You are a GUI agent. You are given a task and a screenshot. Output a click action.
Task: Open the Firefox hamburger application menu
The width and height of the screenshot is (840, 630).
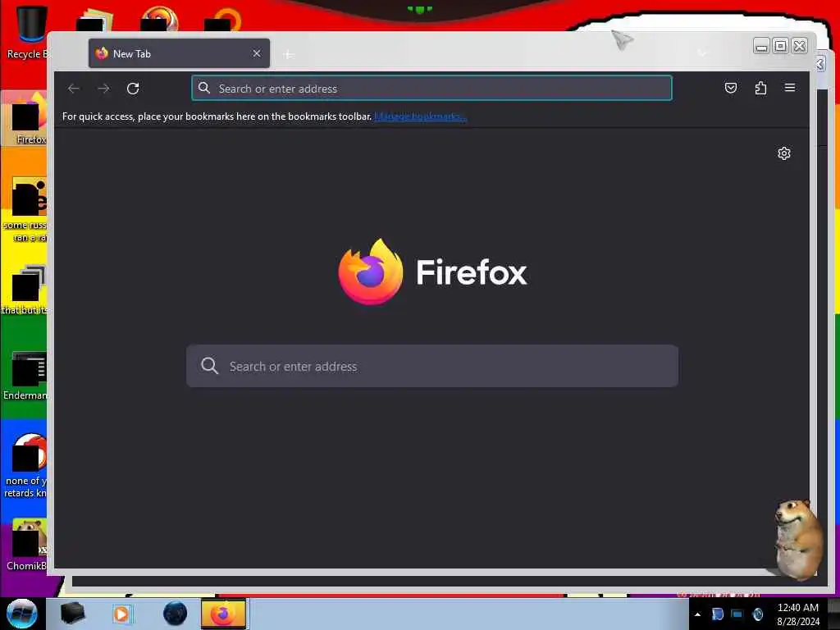790,88
